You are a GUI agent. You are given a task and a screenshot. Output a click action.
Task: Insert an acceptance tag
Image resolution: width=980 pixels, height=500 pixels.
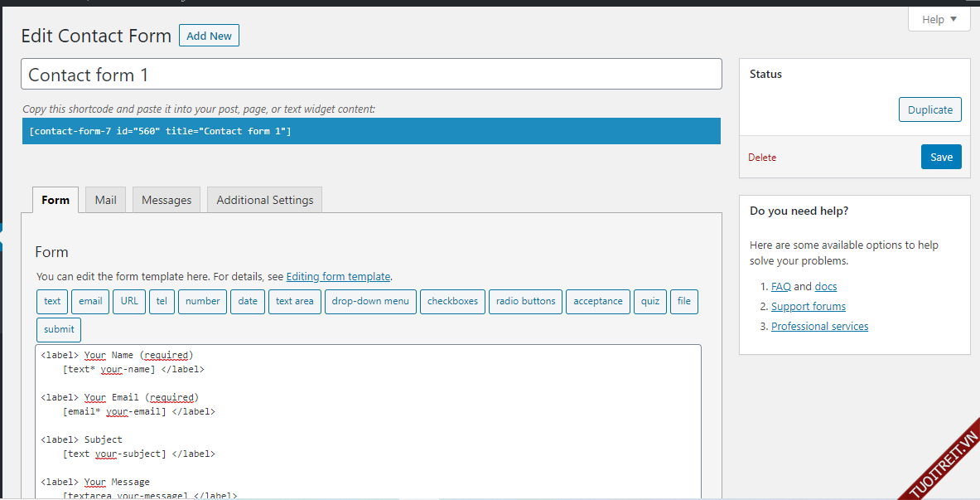[x=597, y=301]
